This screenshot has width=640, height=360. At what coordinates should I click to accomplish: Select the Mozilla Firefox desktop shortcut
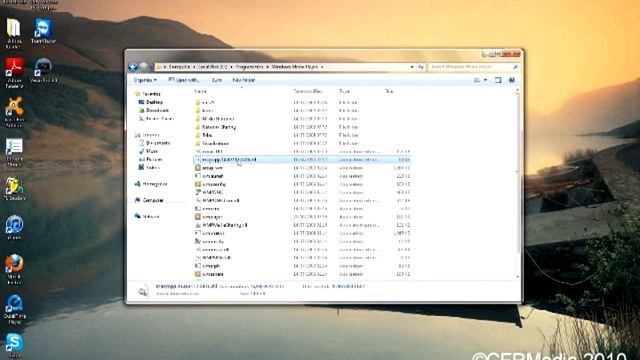coord(14,269)
